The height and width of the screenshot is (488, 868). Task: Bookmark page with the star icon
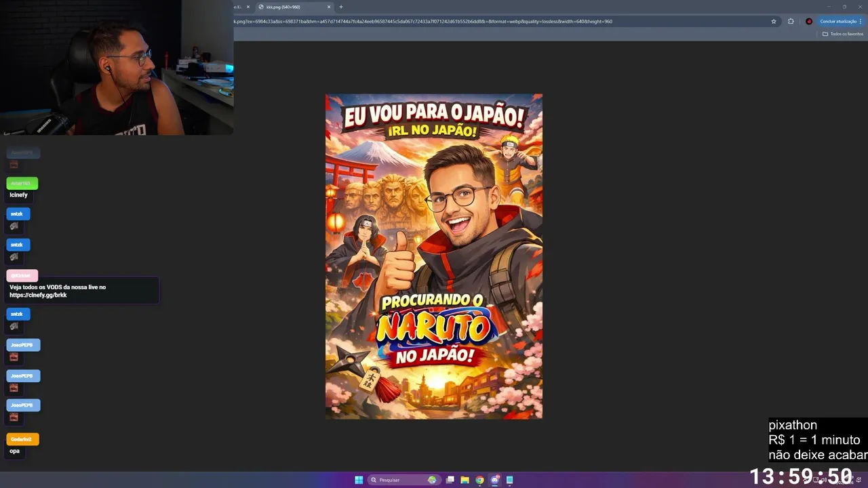click(774, 21)
